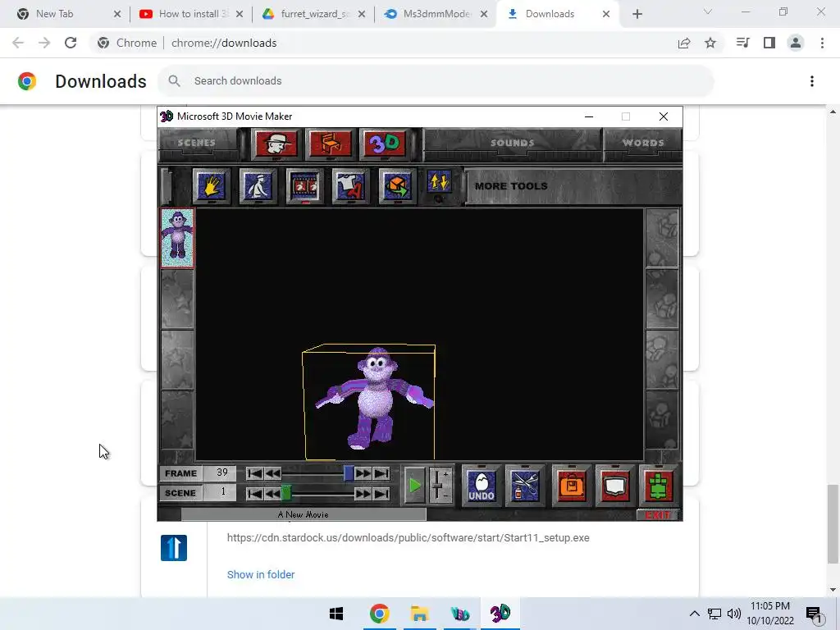Click the volume control slider
This screenshot has width=840, height=630.
coord(441,486)
